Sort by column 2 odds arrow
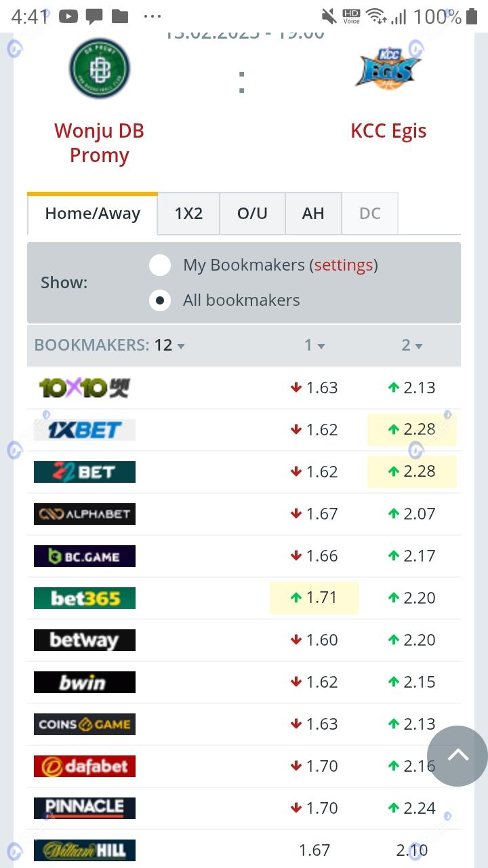488x868 pixels. click(x=418, y=346)
